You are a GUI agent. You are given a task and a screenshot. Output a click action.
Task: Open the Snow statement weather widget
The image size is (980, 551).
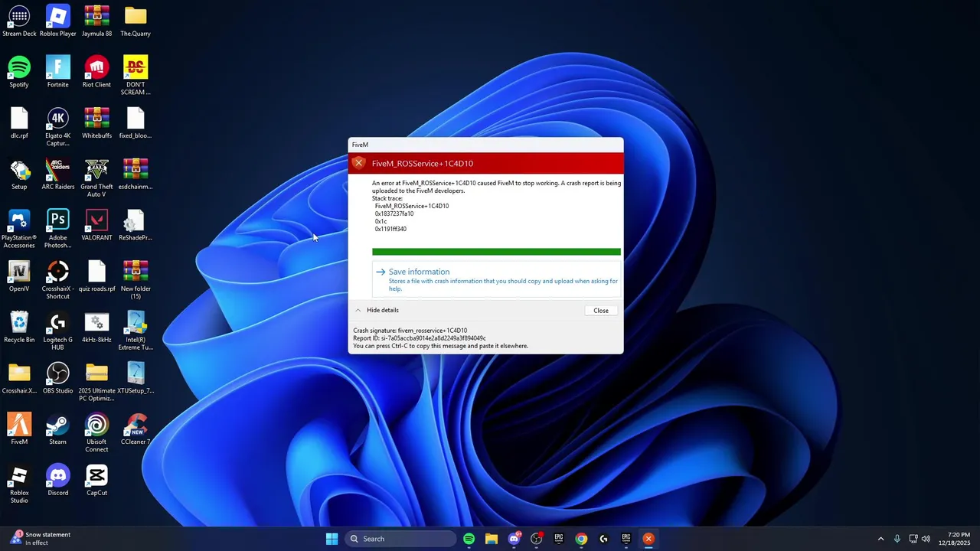click(x=41, y=539)
